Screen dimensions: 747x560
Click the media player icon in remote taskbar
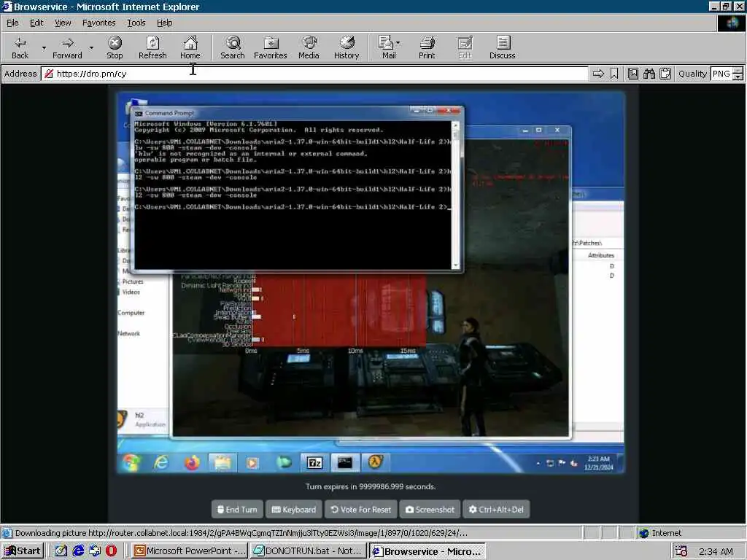coord(252,463)
